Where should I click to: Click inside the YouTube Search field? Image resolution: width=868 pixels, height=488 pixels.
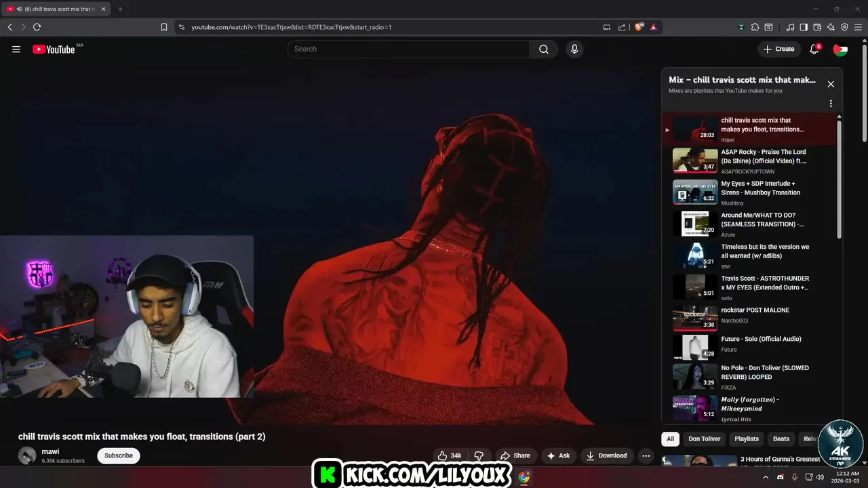[408, 49]
